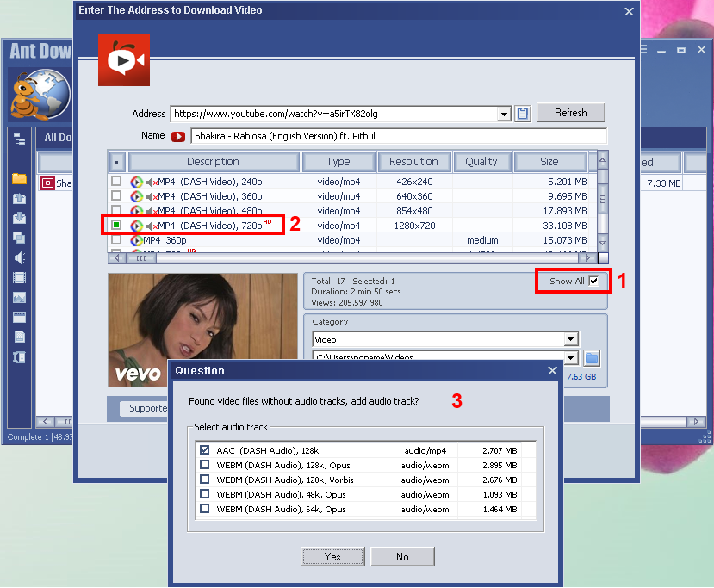
Task: Click the download arrow icon in the sidebar
Action: pyautogui.click(x=19, y=218)
